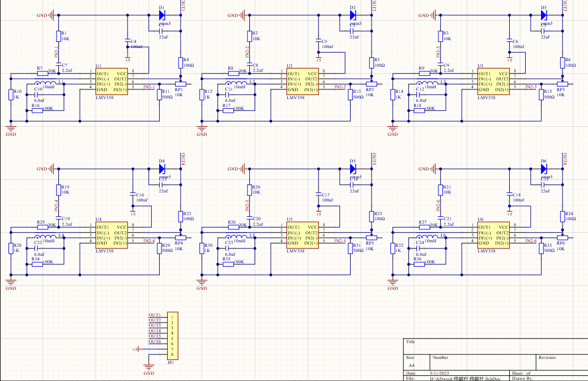Click diode D6 symbol

point(544,169)
